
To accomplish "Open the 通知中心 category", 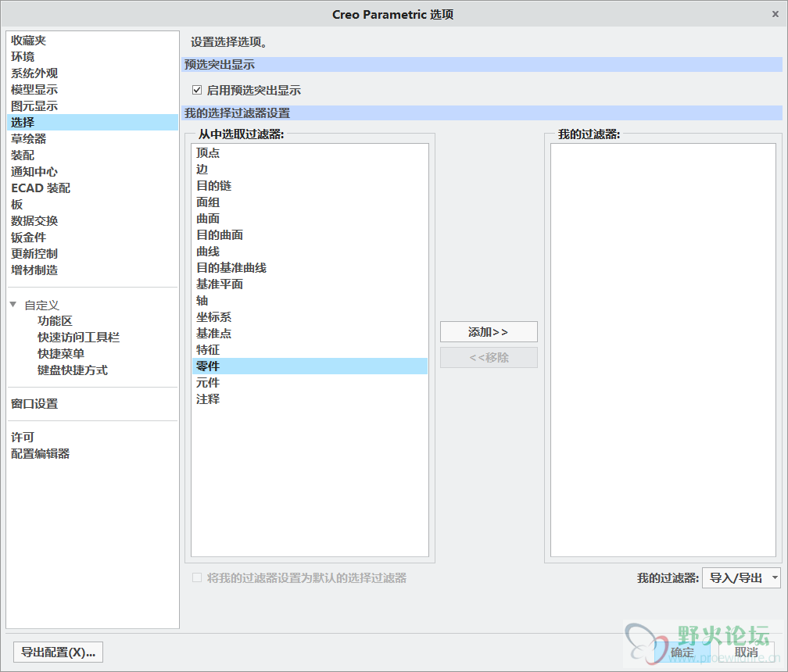I will 93,172.
